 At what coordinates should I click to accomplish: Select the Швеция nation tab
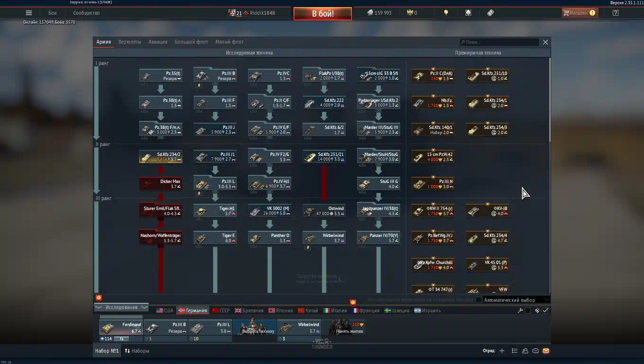click(397, 310)
